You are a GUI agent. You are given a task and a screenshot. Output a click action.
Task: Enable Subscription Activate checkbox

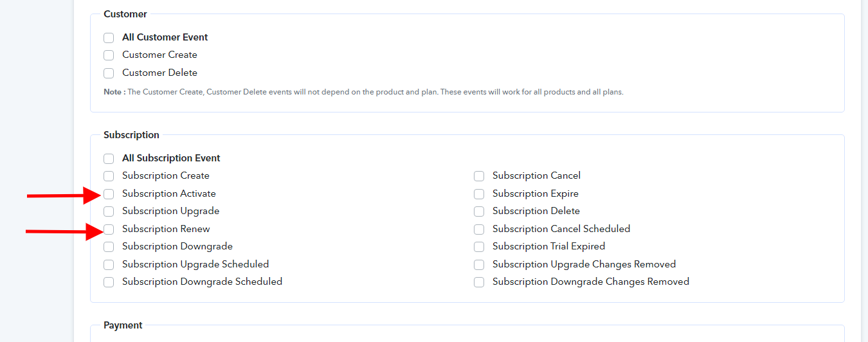click(109, 194)
